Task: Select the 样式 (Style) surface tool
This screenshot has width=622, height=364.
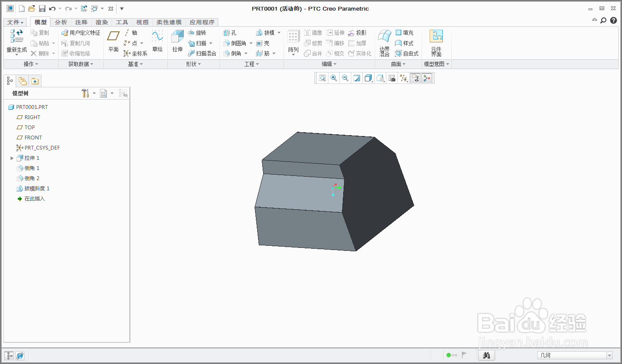Action: coord(404,43)
